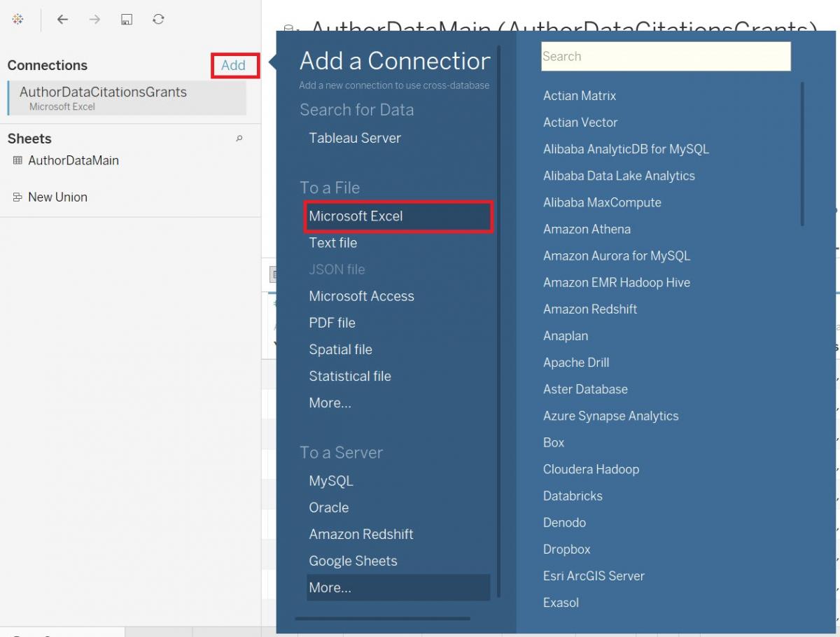Viewport: 840px width, 637px height.
Task: Choose Amazon Redshift under To a Server
Action: click(361, 534)
